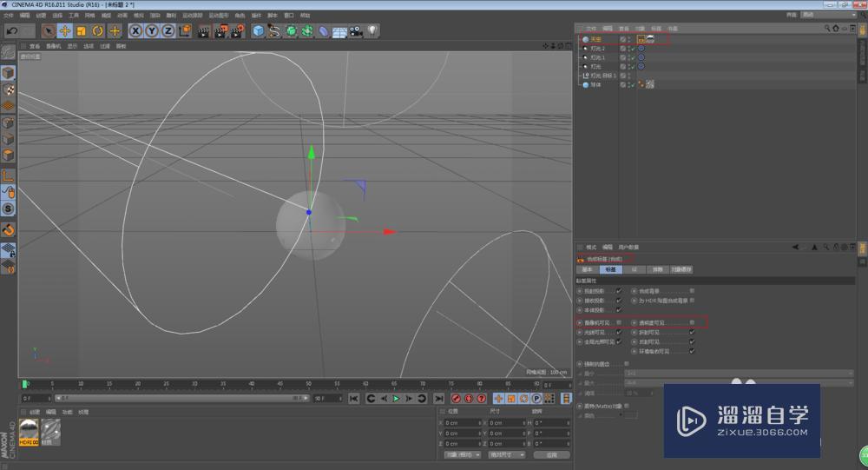Add a Light bulb object
The image size is (868, 470).
372,31
